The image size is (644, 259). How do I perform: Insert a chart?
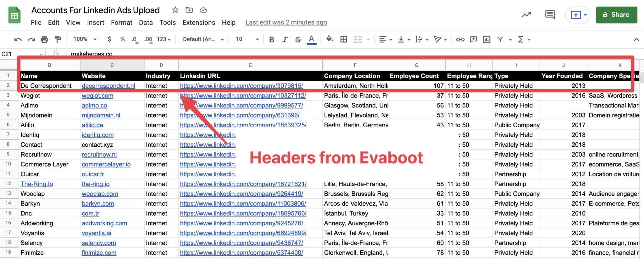pos(486,39)
